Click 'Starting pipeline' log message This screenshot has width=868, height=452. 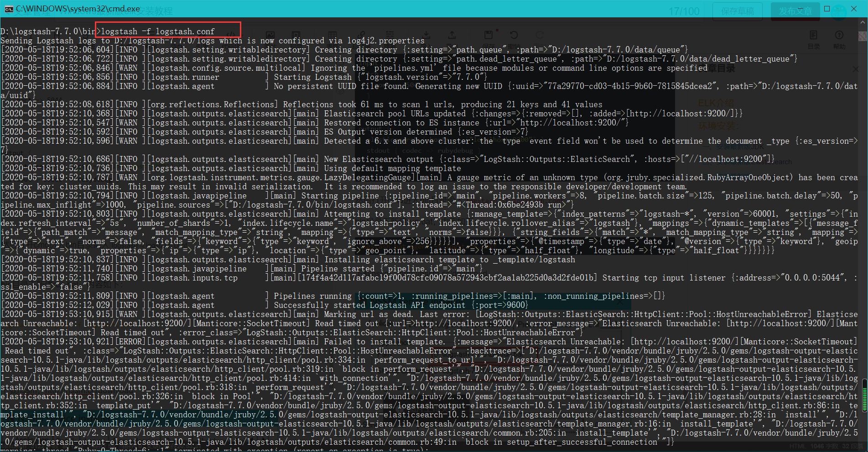(340, 196)
